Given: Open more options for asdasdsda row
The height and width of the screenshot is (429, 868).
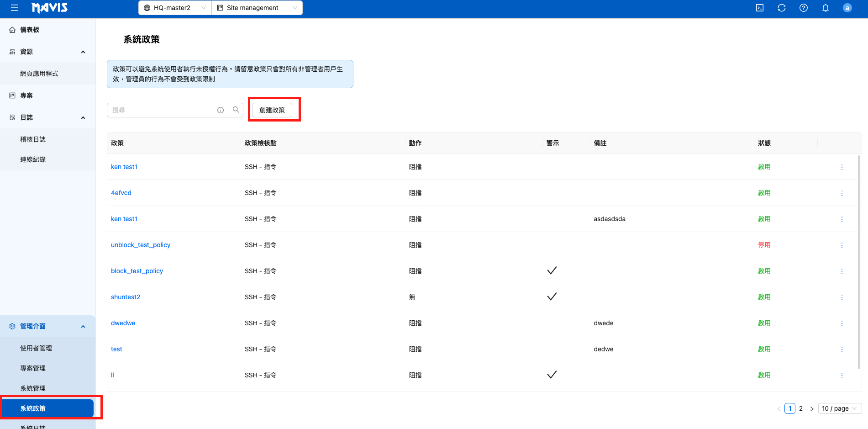Looking at the screenshot, I should 842,219.
